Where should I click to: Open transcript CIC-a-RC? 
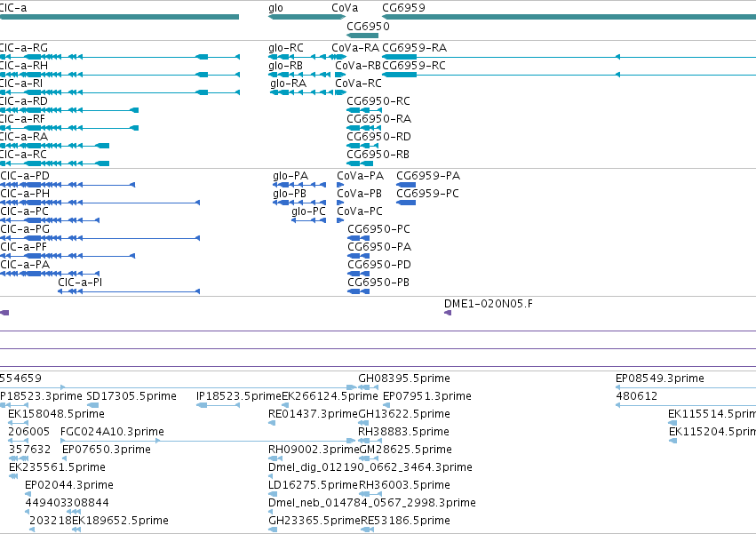click(x=54, y=163)
